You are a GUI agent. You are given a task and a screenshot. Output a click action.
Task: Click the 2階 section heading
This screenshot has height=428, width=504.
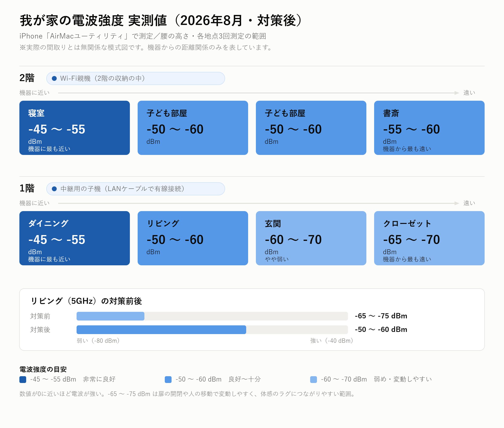[x=27, y=78]
